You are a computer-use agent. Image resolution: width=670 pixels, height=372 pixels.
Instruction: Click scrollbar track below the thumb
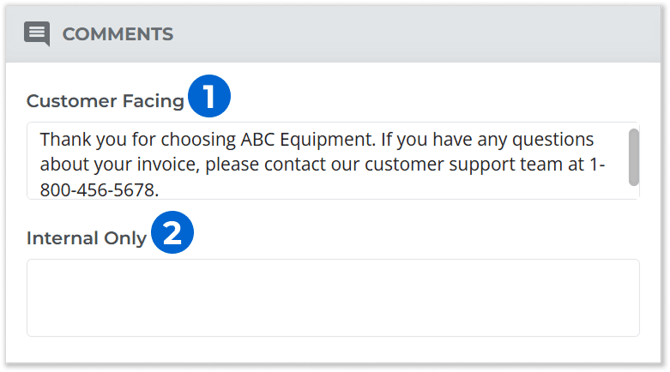pos(634,192)
